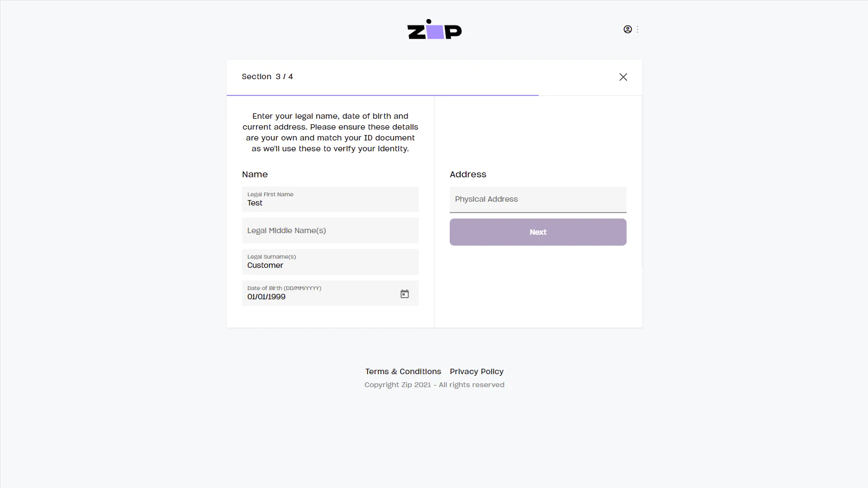Click the Legal First Name floating label
This screenshot has width=868, height=488.
click(x=270, y=194)
